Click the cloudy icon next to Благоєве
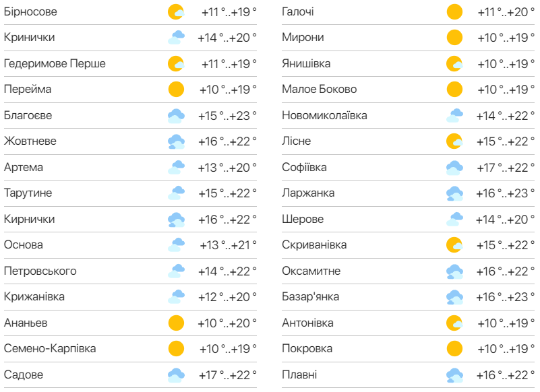Viewport: 540px width, 392px height. point(175,115)
